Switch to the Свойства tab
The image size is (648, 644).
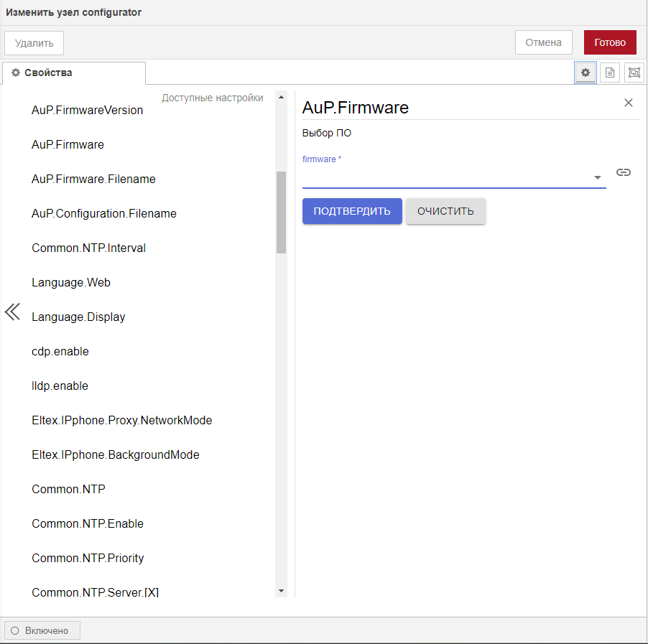point(73,73)
